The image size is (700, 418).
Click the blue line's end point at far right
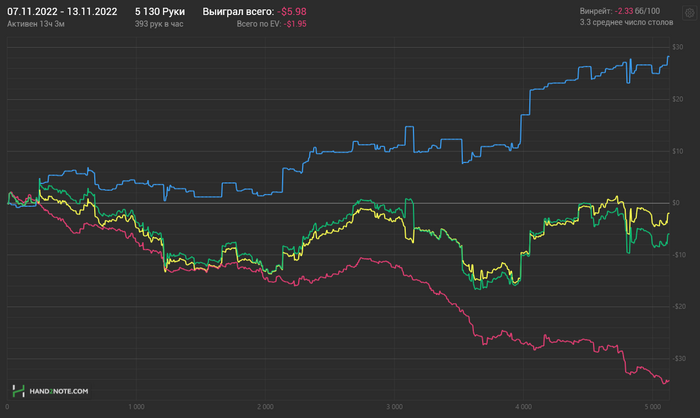click(669, 57)
